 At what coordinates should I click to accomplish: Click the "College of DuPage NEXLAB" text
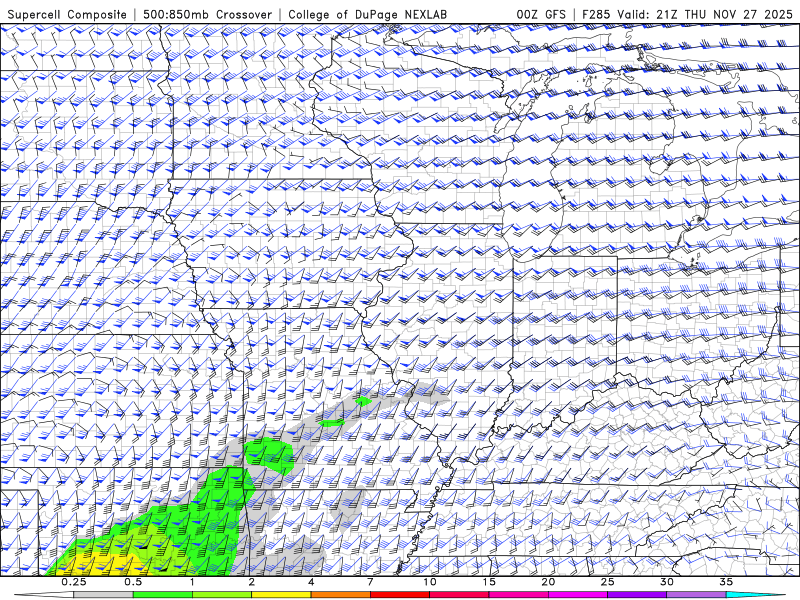(367, 14)
